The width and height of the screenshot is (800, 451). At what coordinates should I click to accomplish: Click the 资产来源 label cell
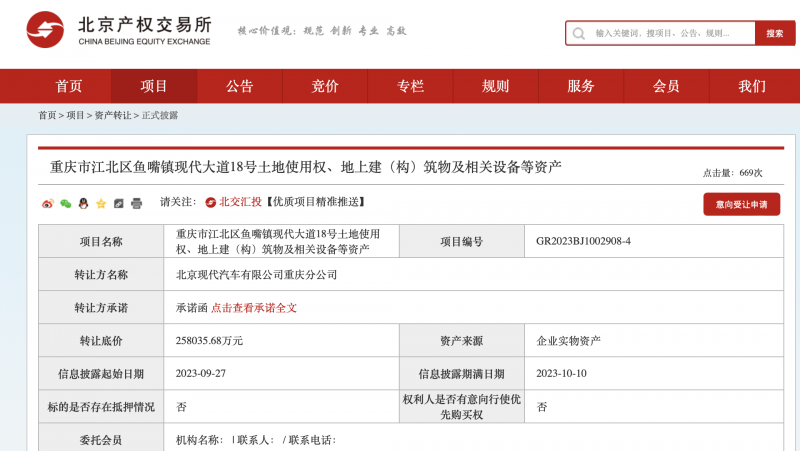[x=462, y=341]
